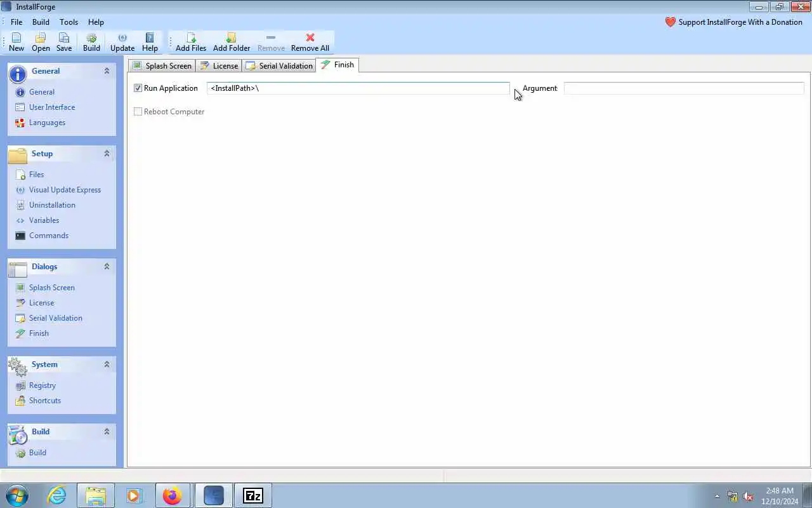The height and width of the screenshot is (508, 812).
Task: Select the Finish tab
Action: click(x=337, y=65)
